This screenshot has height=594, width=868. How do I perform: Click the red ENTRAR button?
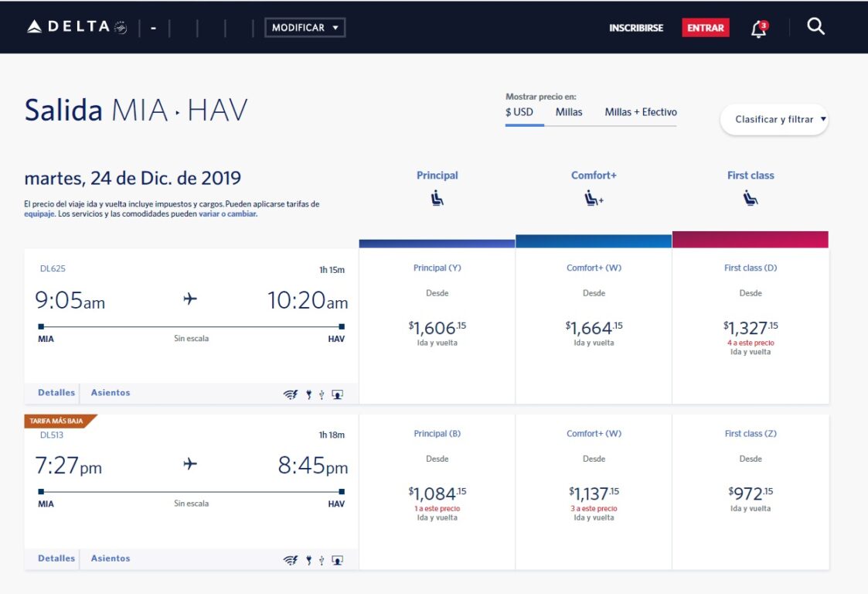[705, 28]
